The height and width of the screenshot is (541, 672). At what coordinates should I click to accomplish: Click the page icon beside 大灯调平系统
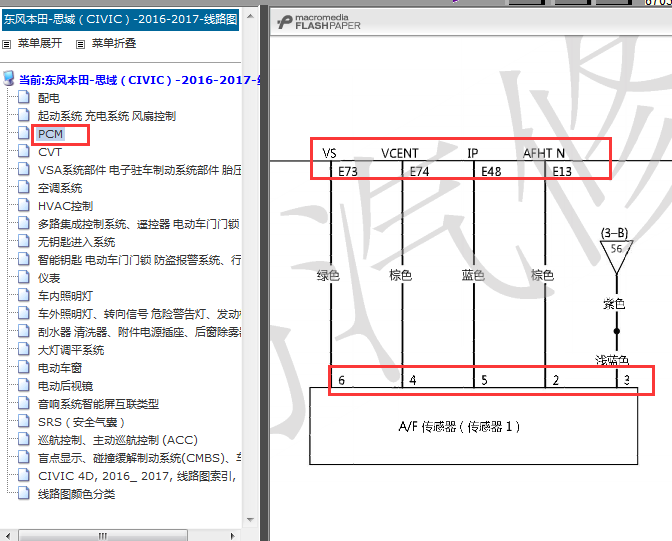24,349
